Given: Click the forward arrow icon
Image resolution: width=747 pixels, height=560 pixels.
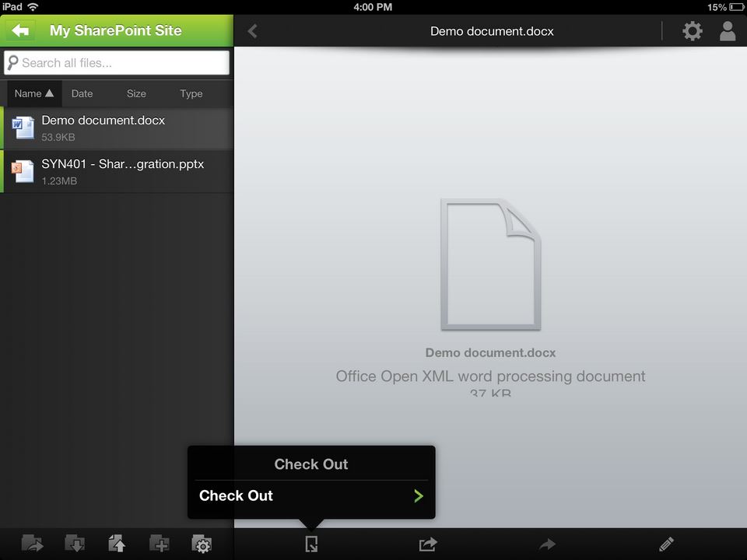Looking at the screenshot, I should (x=547, y=544).
